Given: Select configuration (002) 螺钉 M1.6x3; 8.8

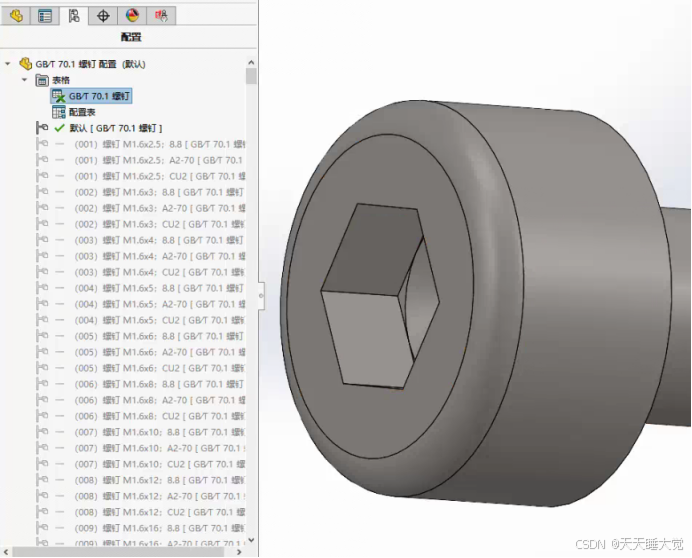Looking at the screenshot, I should [x=159, y=192].
